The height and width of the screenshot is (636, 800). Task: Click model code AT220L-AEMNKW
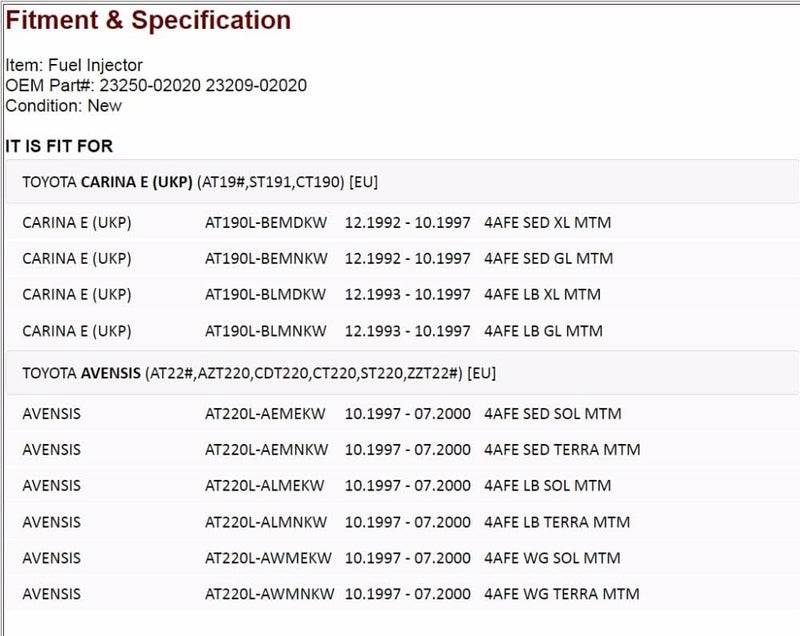coord(266,449)
